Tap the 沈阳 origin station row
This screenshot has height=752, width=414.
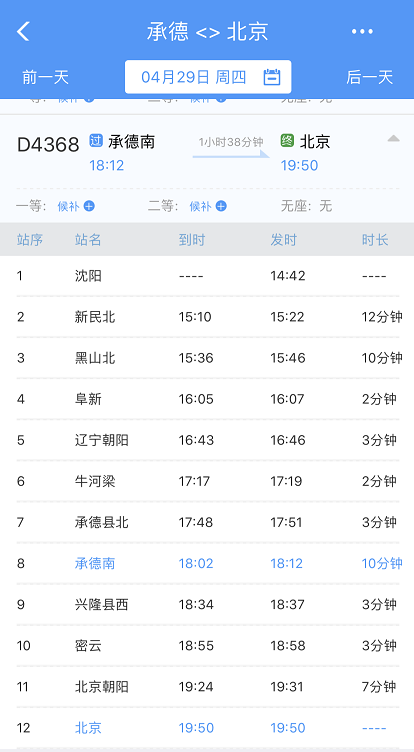click(x=208, y=276)
